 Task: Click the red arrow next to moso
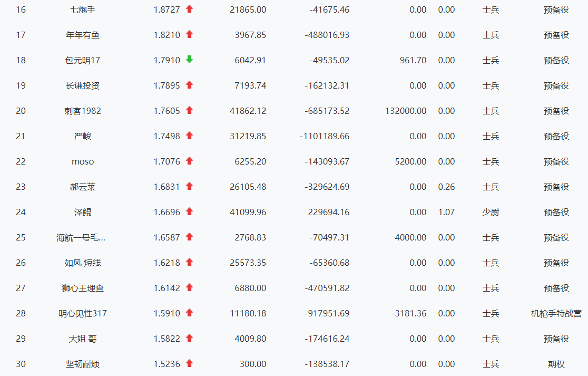tap(190, 161)
